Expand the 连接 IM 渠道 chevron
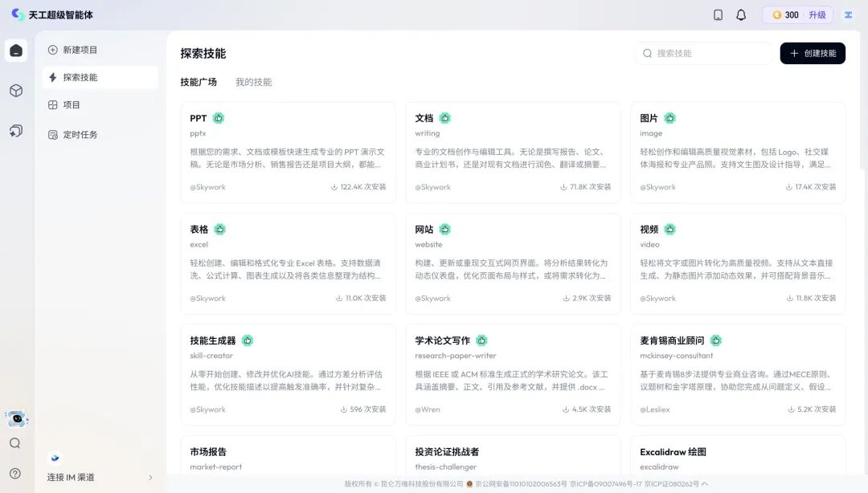 tap(150, 478)
